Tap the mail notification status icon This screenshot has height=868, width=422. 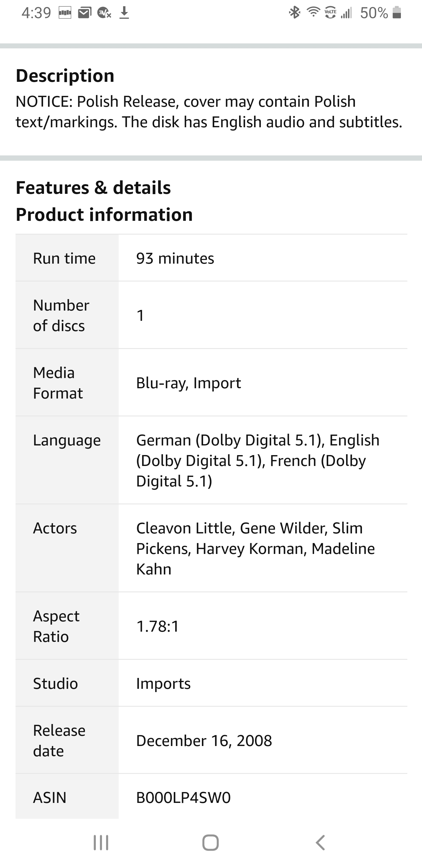[84, 13]
